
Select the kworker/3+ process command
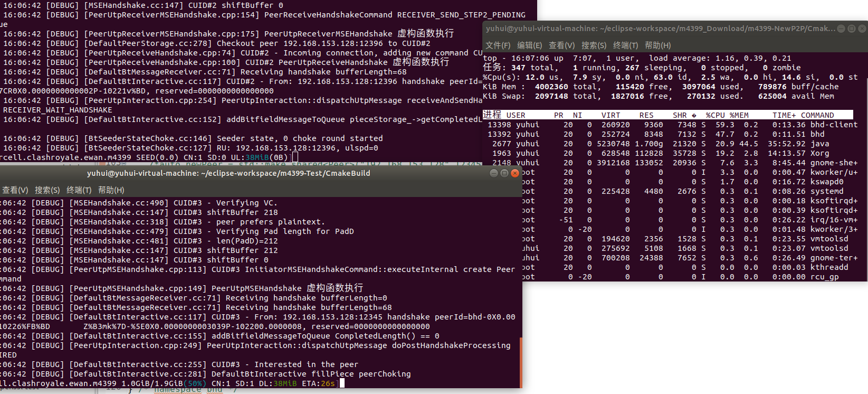pyautogui.click(x=834, y=229)
